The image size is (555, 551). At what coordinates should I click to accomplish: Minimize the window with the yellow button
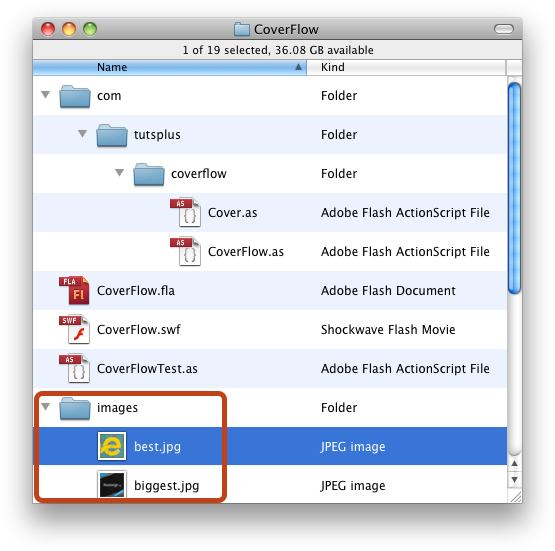[x=69, y=29]
